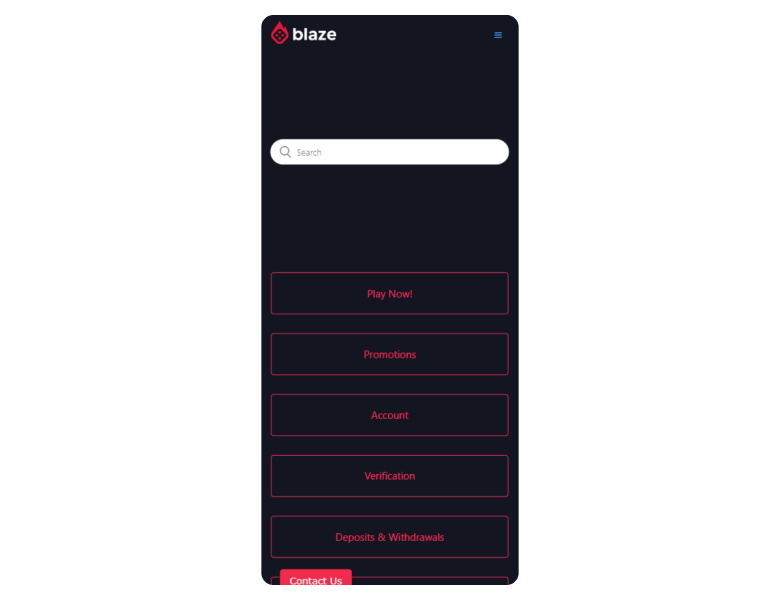Focus the Search input field
This screenshot has width=780, height=600.
pos(390,152)
